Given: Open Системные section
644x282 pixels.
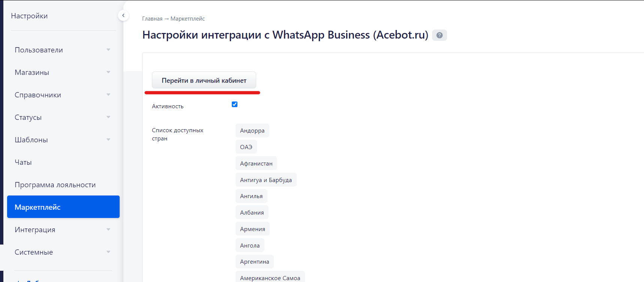Looking at the screenshot, I should 34,252.
